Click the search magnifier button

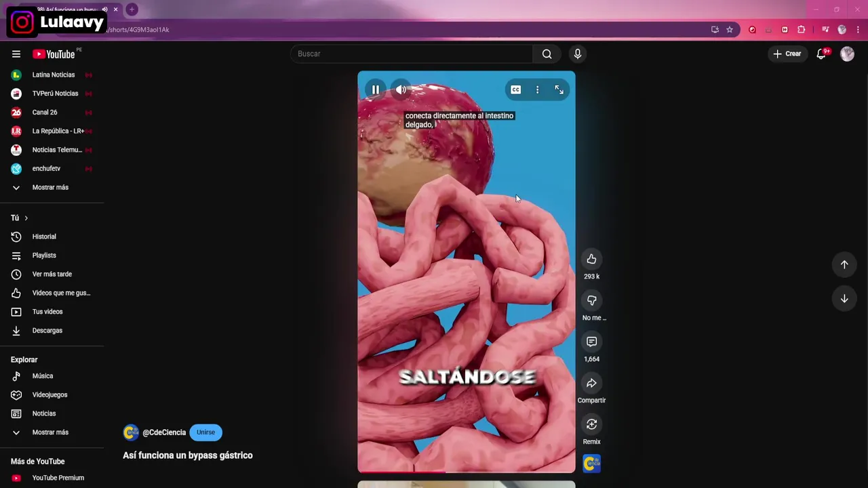point(547,54)
